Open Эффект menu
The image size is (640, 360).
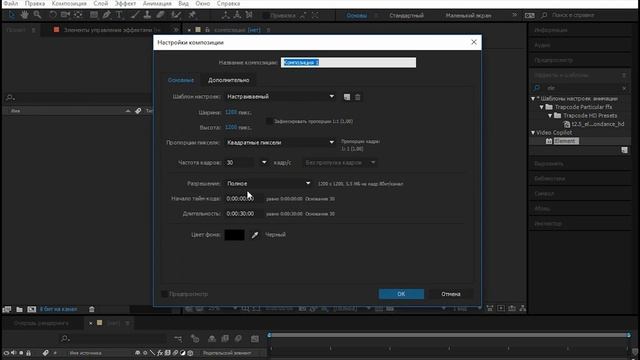point(125,4)
